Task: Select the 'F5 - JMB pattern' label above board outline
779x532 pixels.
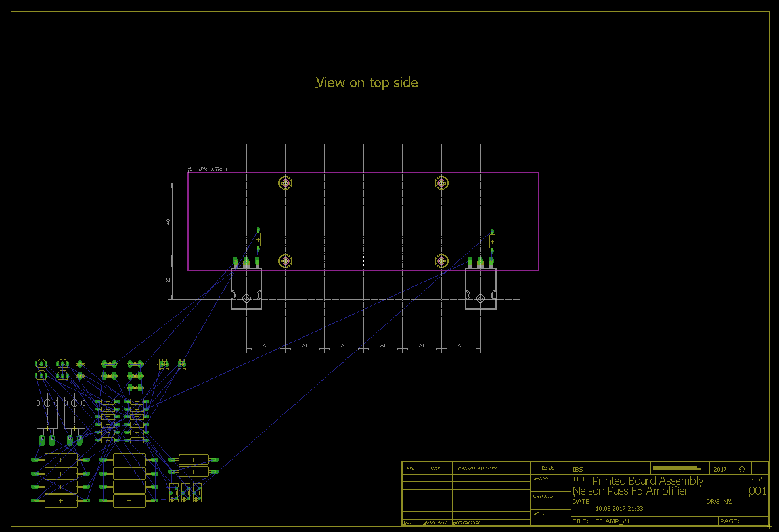Action: [207, 169]
